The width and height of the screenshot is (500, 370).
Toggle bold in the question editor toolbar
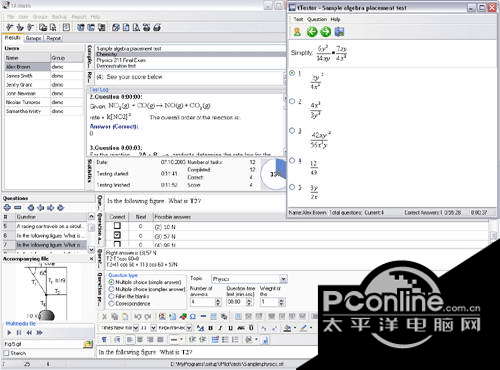(211, 328)
